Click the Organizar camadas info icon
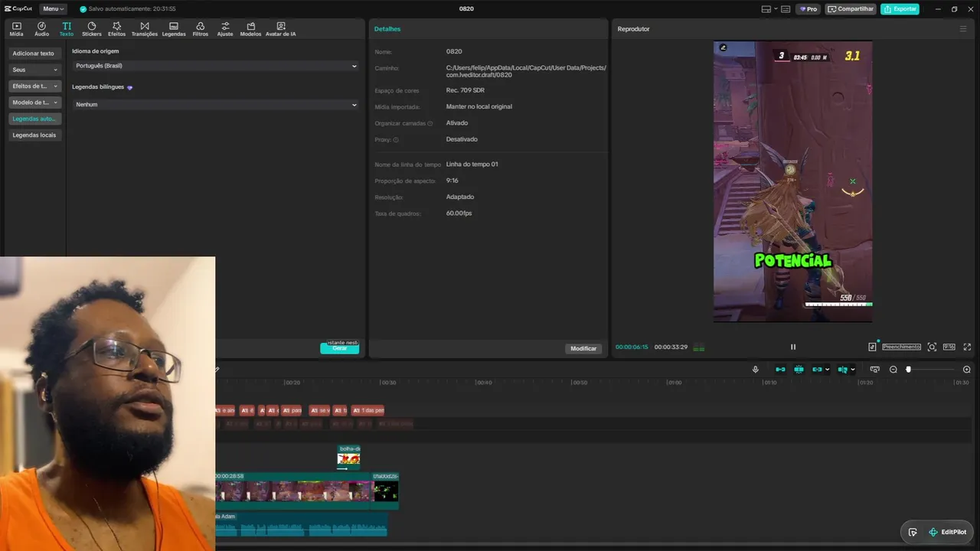This screenshot has width=980, height=551. coord(430,123)
